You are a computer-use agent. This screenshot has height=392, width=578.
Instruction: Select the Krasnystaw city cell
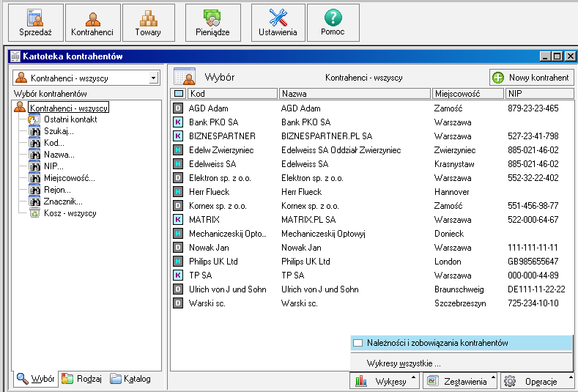click(454, 164)
